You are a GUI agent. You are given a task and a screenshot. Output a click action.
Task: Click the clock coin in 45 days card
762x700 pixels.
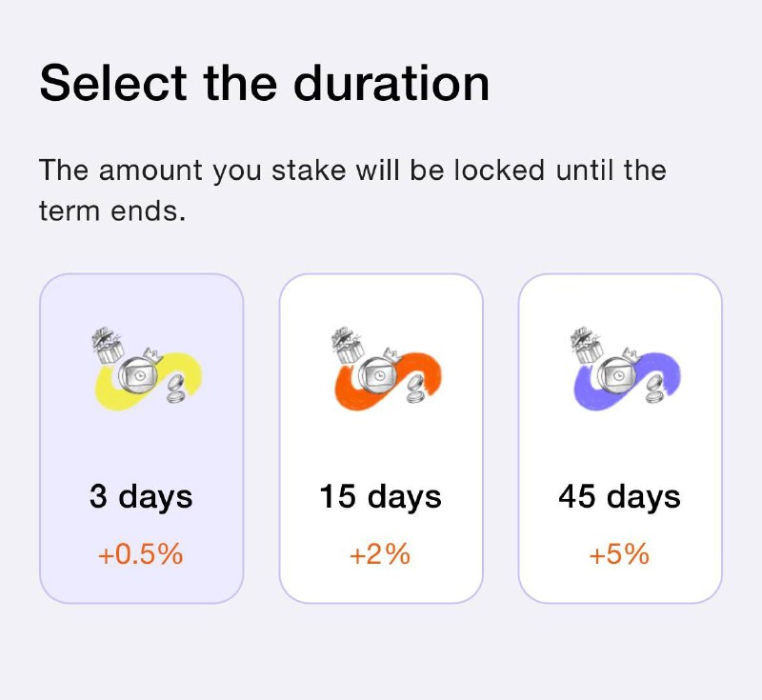(x=617, y=375)
